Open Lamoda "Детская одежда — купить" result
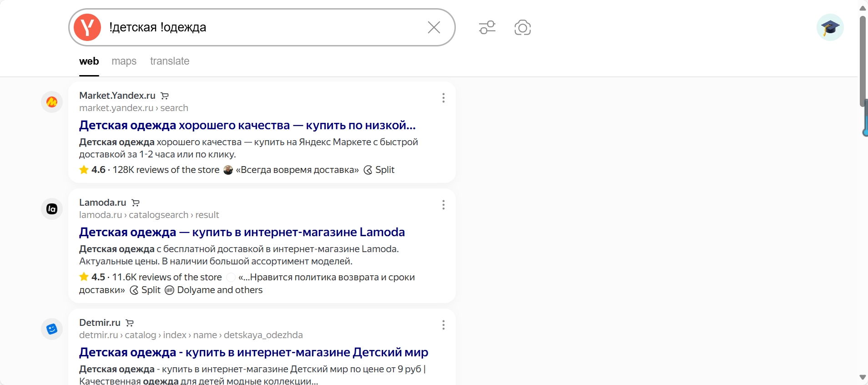The height and width of the screenshot is (385, 868). tap(242, 232)
